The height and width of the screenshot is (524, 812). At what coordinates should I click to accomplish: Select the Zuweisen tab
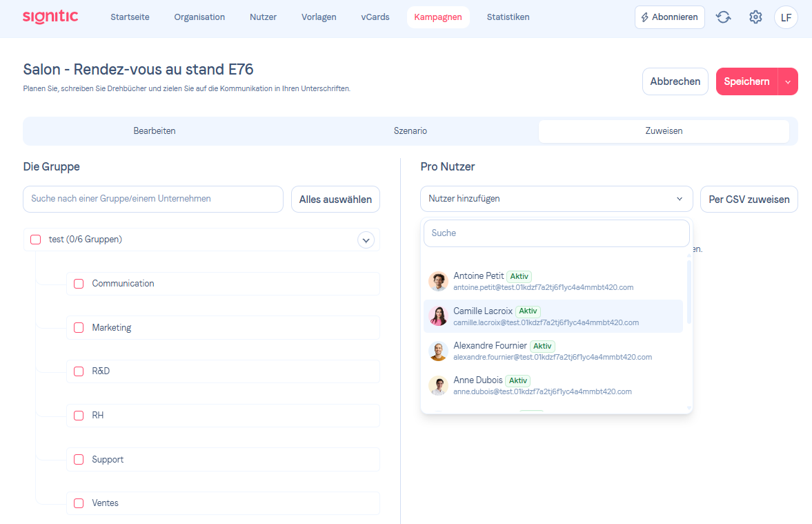[664, 131]
